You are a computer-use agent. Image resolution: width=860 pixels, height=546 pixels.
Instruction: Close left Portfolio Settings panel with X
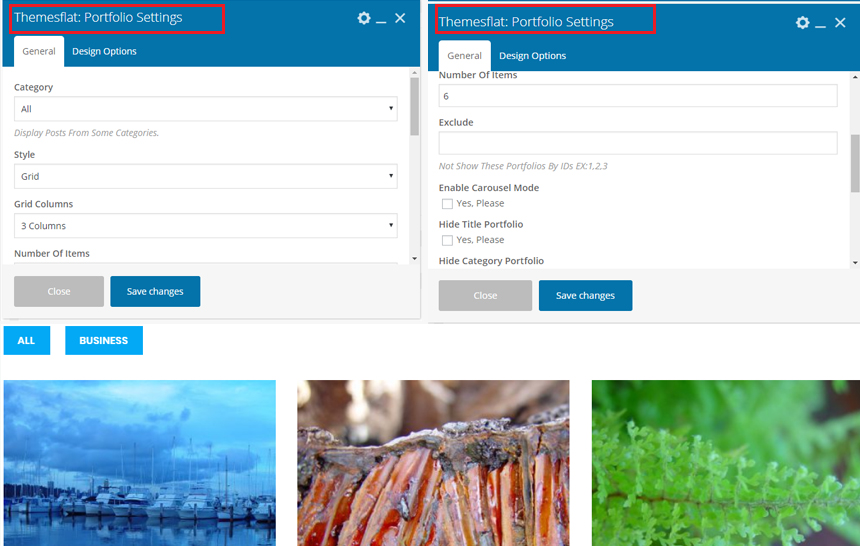coord(400,18)
